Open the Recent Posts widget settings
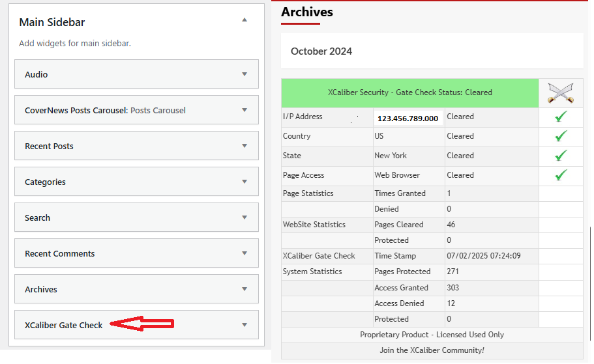Viewport: 594px width, 364px height. point(245,146)
